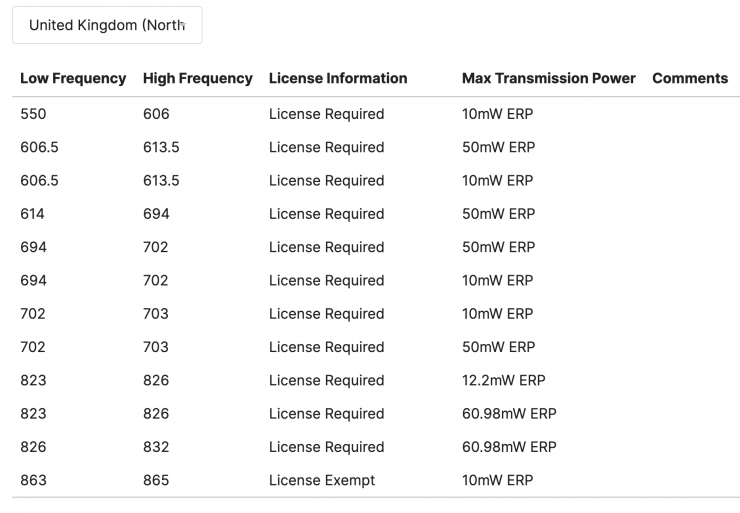The width and height of the screenshot is (740, 513).
Task: Click License Required in the 826–832 row
Action: [326, 447]
